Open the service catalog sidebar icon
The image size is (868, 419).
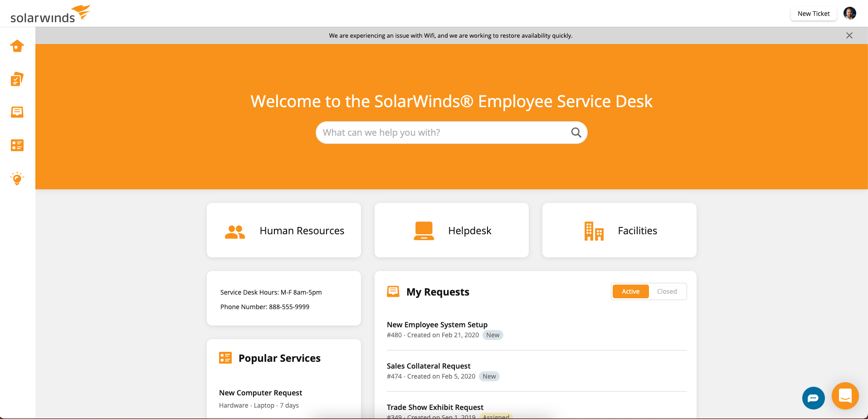(17, 145)
